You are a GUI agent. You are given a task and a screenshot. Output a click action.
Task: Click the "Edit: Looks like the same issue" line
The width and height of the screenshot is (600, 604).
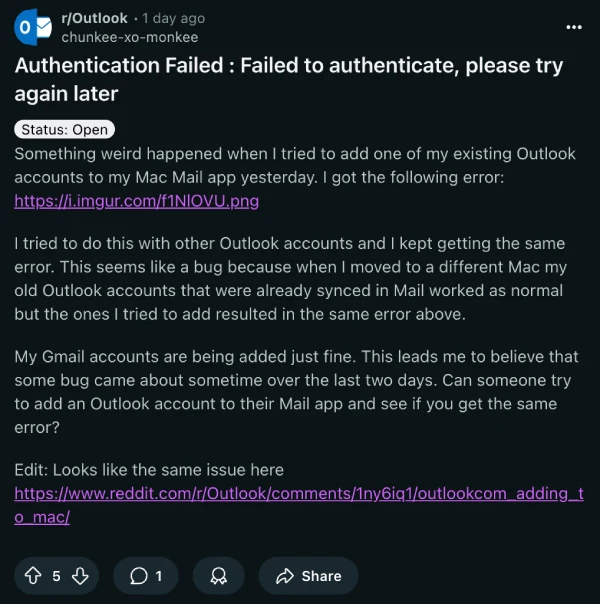click(x=149, y=469)
